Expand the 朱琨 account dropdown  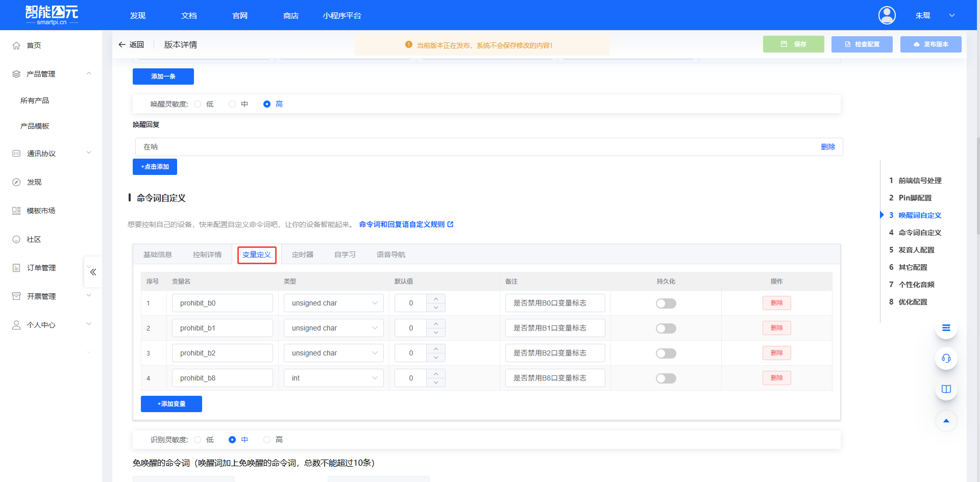pos(951,15)
